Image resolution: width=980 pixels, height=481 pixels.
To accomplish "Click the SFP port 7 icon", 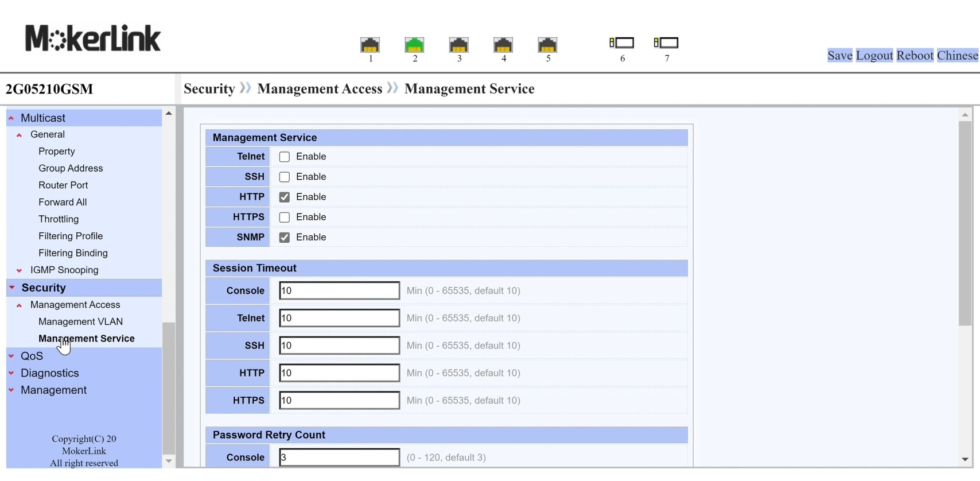I will (666, 42).
